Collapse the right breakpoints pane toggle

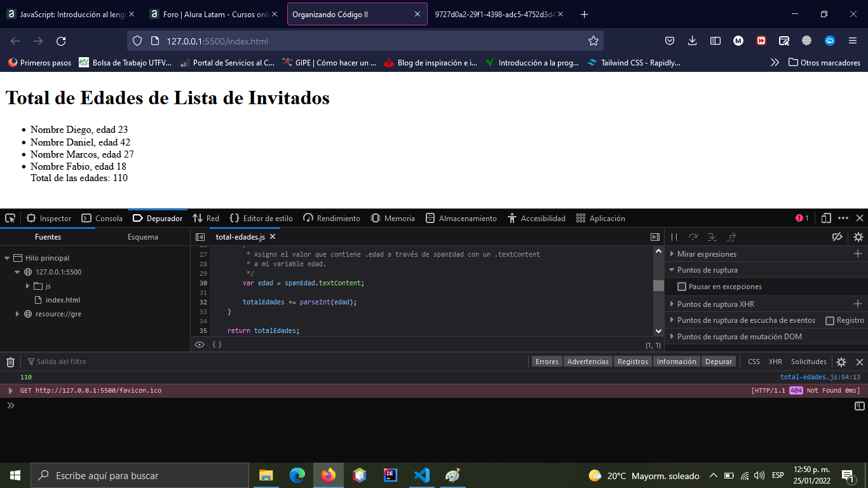click(x=655, y=237)
